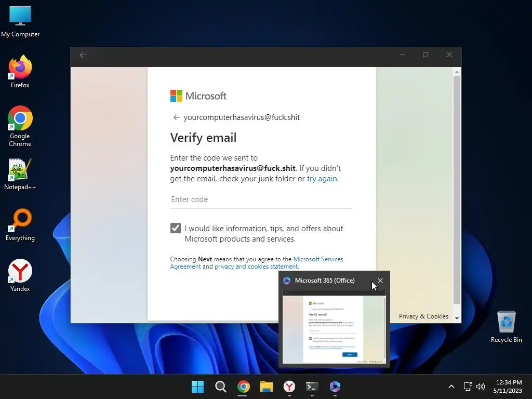
Task: Switch to Yandex browser on the taskbar
Action: [x=289, y=387]
